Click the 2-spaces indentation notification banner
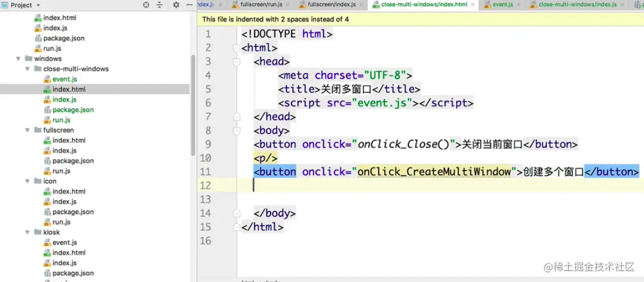 (x=420, y=19)
